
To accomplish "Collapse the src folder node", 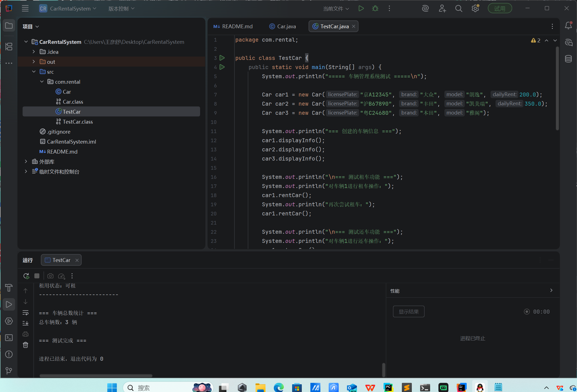I will (34, 72).
